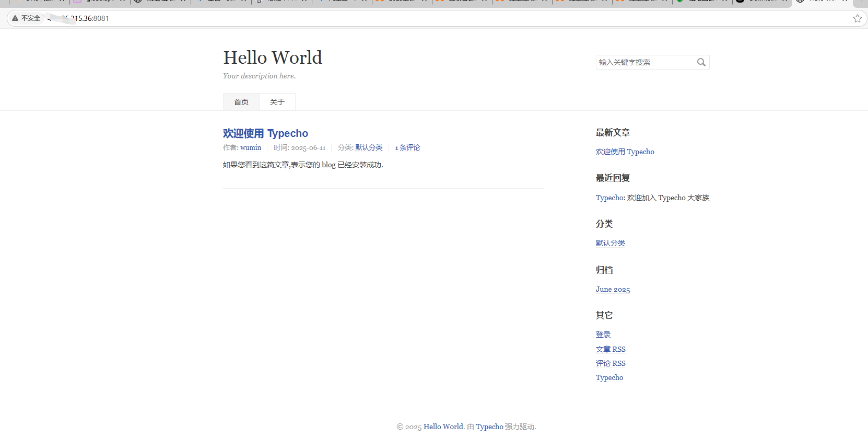Image resolution: width=868 pixels, height=437 pixels.
Task: Select the post date 2025-06-11 text
Action: 308,148
